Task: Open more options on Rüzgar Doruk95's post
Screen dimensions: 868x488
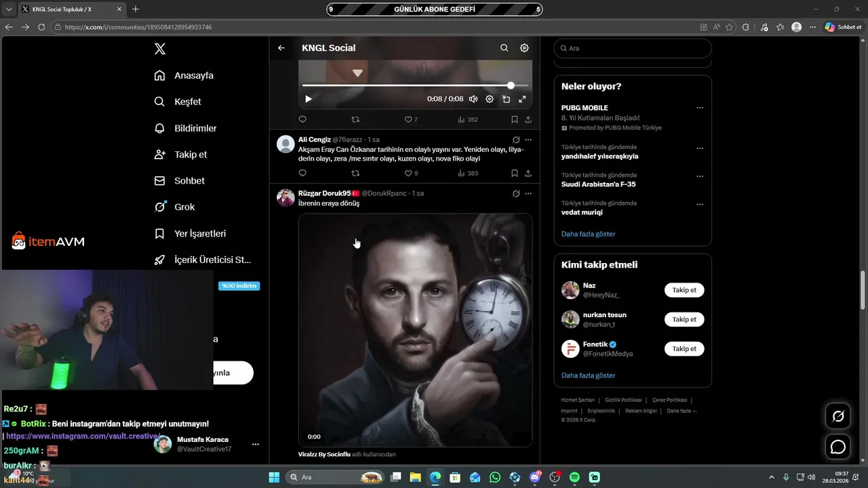Action: coord(528,193)
